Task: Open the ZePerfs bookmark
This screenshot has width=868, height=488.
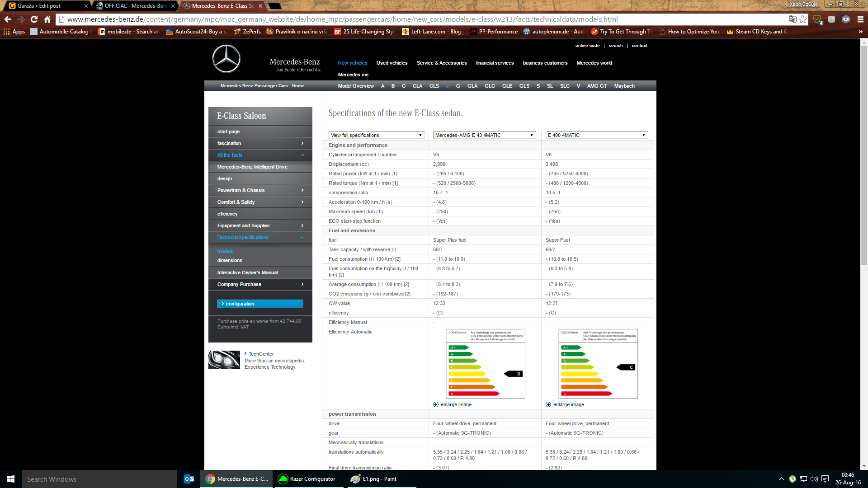Action: 247,32
